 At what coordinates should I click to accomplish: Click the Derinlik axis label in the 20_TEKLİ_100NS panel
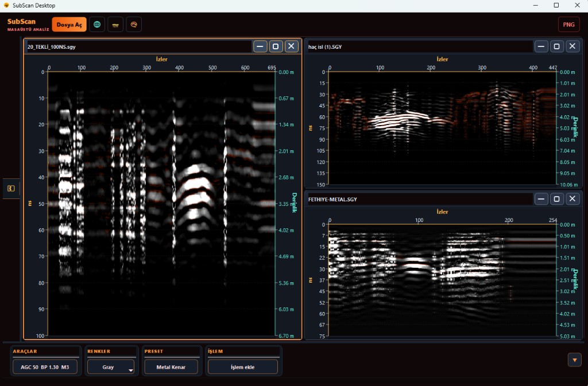pos(295,202)
